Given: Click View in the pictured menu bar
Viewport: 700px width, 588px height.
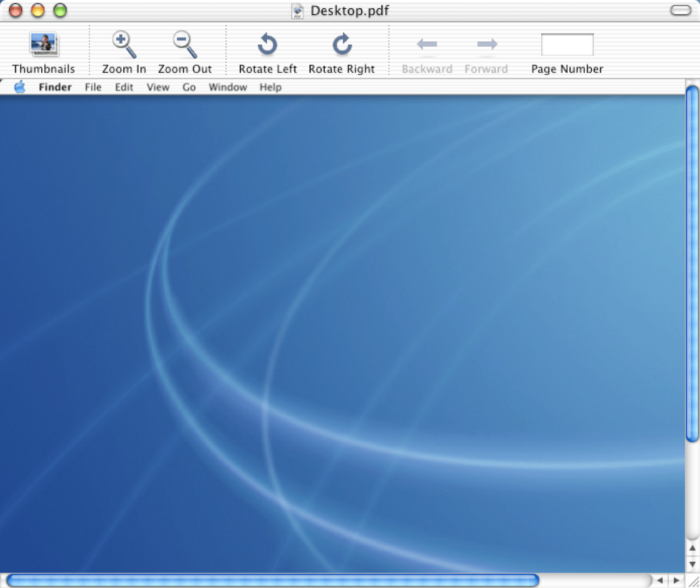Looking at the screenshot, I should point(158,87).
